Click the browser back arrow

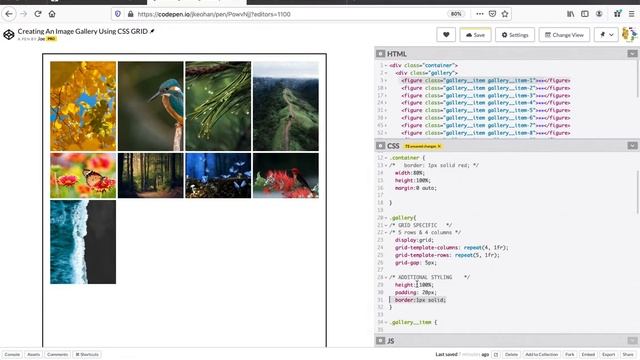pyautogui.click(x=9, y=14)
